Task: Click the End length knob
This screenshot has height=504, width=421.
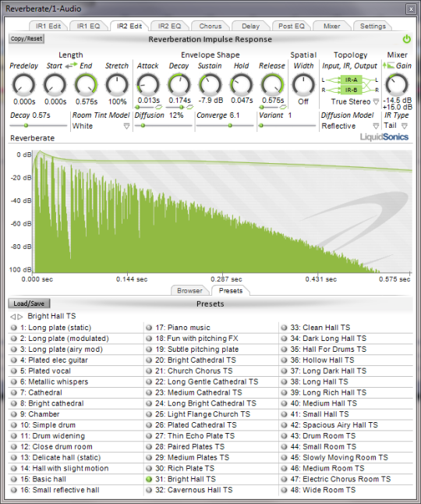Action: click(86, 85)
